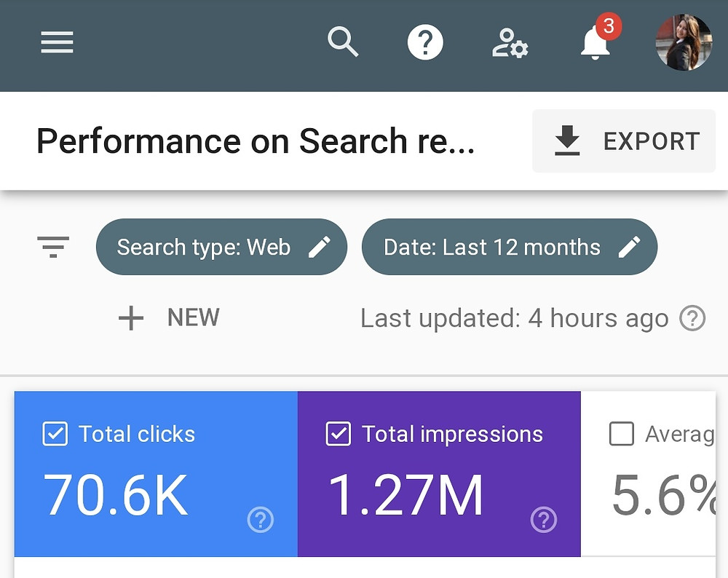728x578 pixels.
Task: Add a filter using the NEW button
Action: (169, 317)
